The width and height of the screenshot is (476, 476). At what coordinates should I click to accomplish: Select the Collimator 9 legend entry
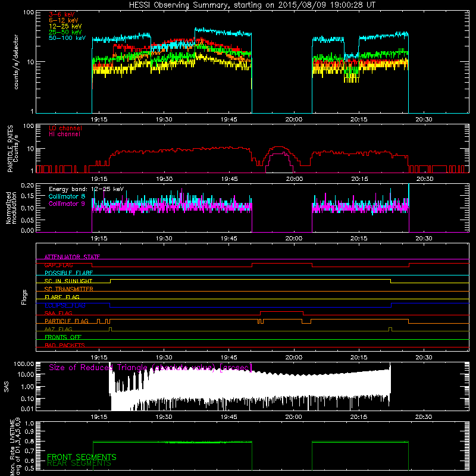67,203
